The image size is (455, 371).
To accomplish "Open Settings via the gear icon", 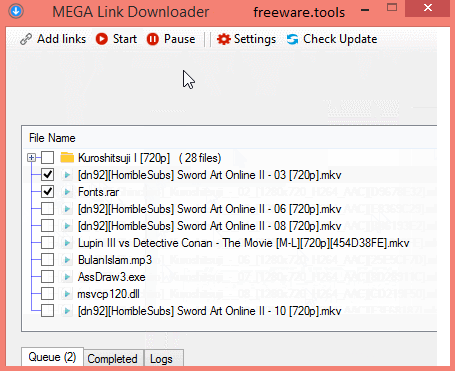I will coord(223,39).
